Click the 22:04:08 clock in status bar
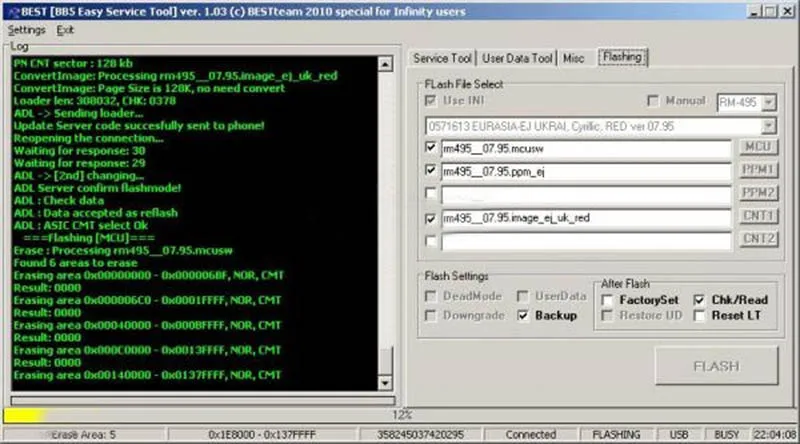Image resolution: width=800 pixels, height=444 pixels. 775,435
